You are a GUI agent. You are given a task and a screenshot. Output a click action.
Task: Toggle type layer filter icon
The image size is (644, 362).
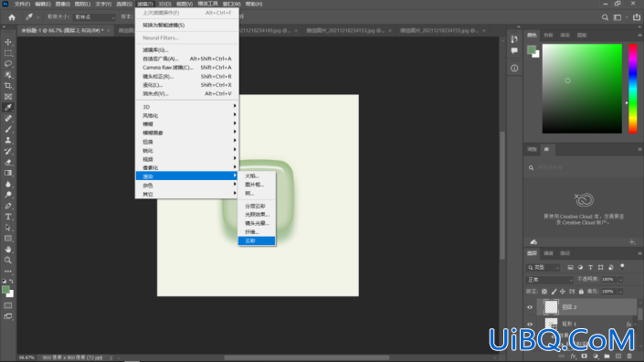(591, 268)
